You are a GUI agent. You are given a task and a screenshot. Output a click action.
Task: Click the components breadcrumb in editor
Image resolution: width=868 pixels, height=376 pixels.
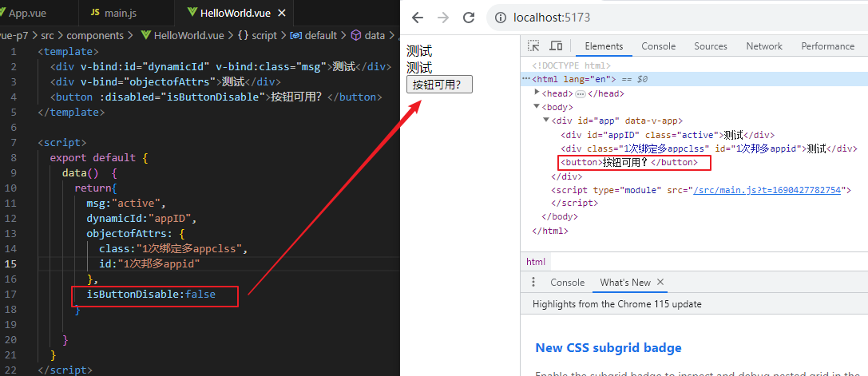pos(95,35)
